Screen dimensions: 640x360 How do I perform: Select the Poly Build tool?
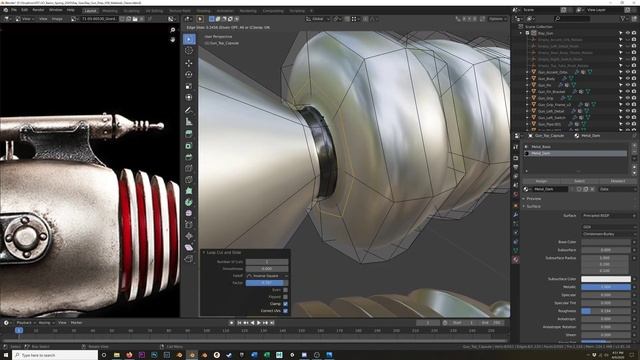click(x=189, y=191)
